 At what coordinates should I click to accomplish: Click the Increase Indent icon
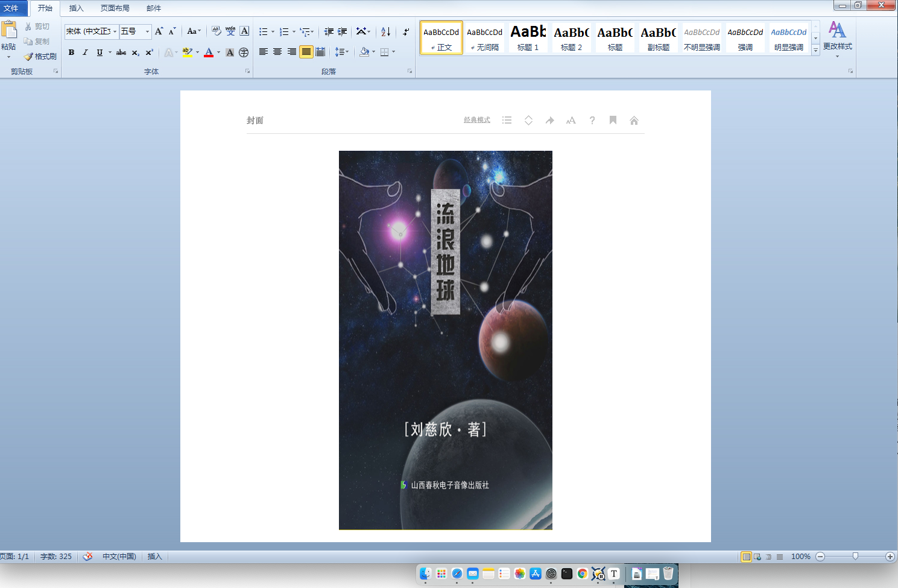(343, 31)
